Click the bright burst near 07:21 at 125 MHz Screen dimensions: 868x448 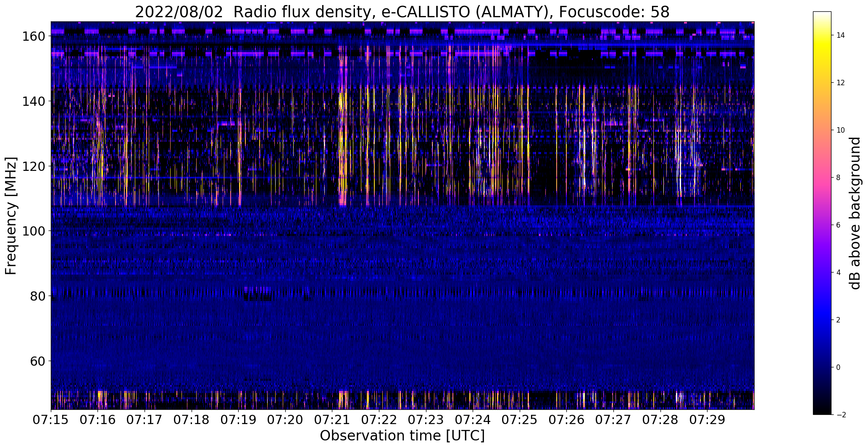(x=343, y=149)
